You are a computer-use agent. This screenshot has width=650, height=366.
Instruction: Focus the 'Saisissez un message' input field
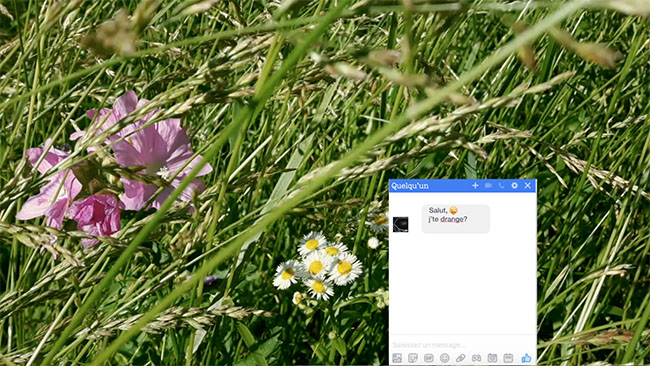(x=463, y=344)
